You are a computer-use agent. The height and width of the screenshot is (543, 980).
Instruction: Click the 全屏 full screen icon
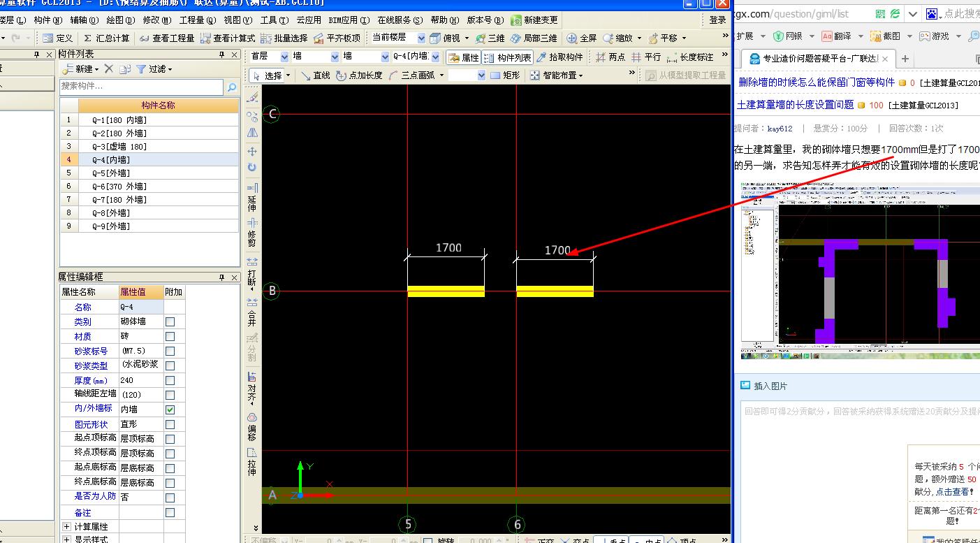(582, 38)
